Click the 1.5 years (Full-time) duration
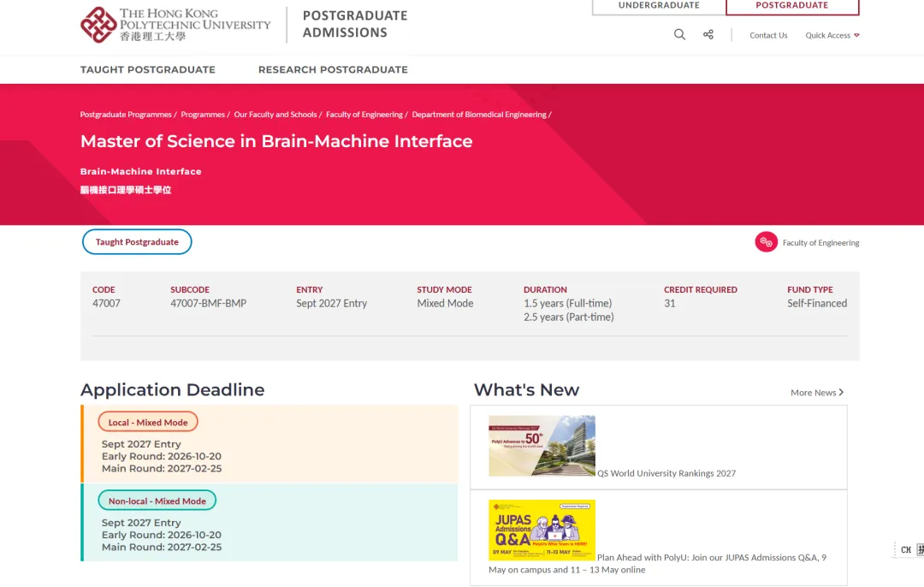This screenshot has height=587, width=924. [568, 304]
